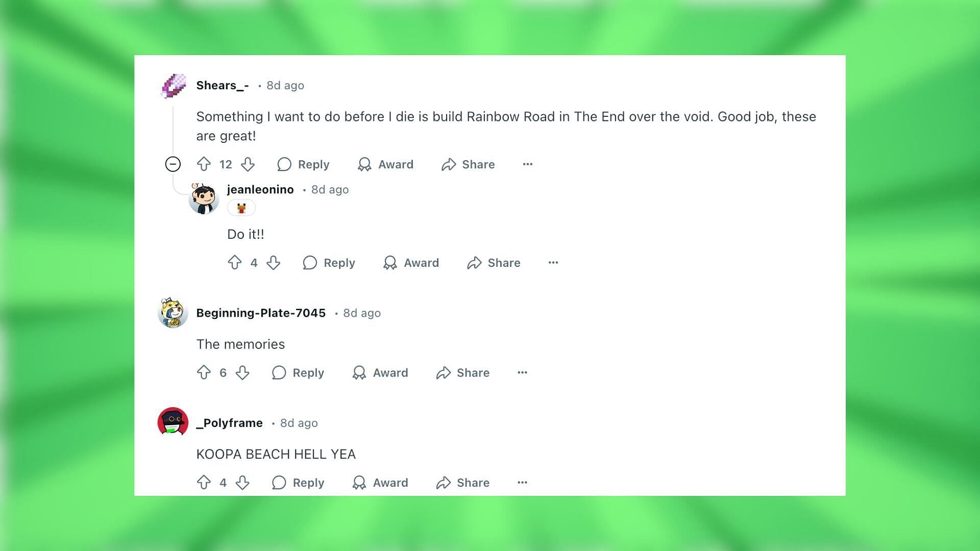Click Reply on jeanleonino reply
Image resolution: width=980 pixels, height=551 pixels.
[329, 262]
